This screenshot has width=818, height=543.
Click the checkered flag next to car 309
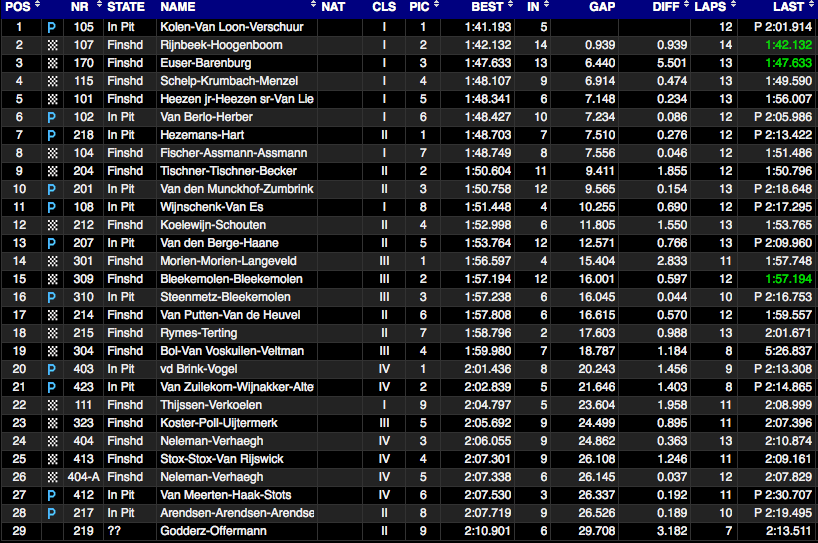click(x=51, y=279)
